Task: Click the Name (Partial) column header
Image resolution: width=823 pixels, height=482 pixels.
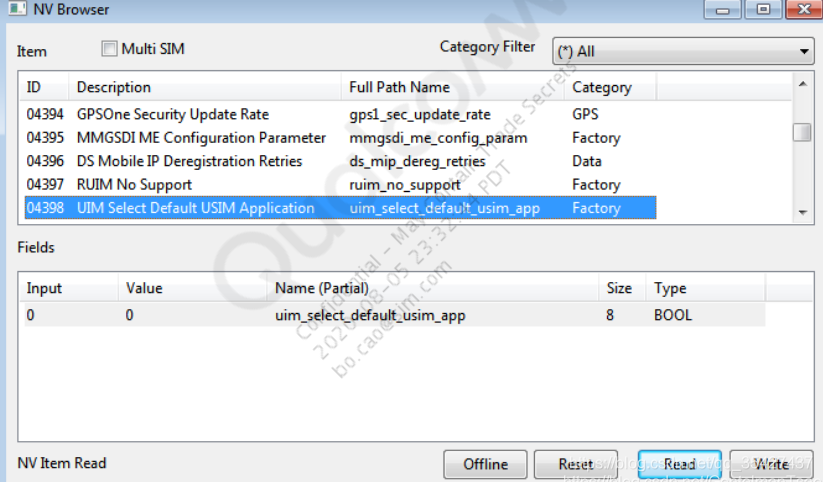Action: point(433,288)
